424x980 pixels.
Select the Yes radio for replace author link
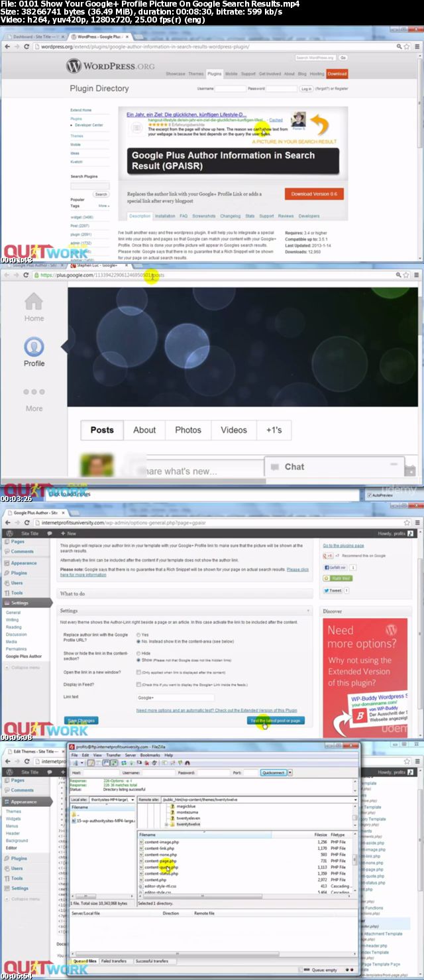138,635
